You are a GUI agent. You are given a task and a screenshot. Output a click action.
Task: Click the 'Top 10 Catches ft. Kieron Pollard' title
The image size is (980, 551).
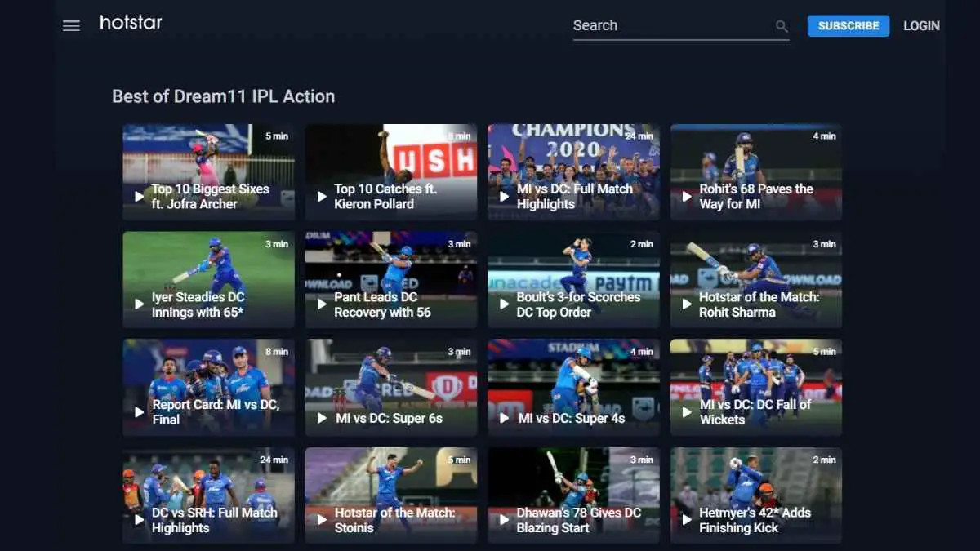click(385, 197)
